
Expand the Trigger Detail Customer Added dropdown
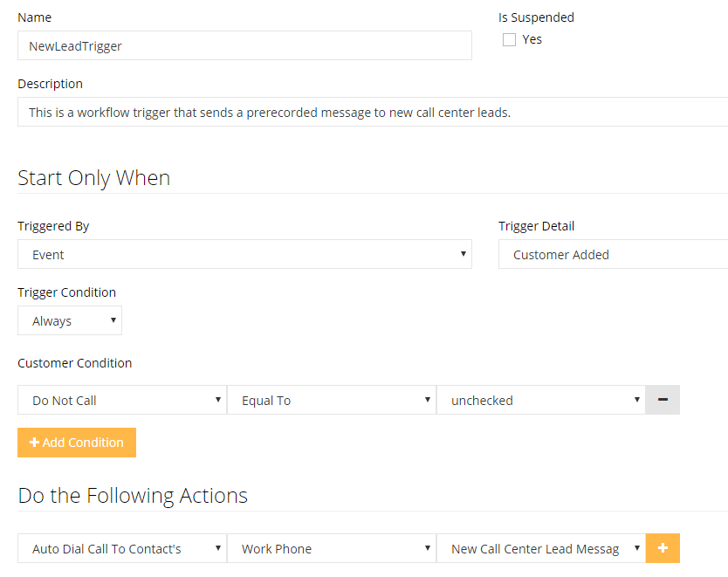click(x=613, y=254)
